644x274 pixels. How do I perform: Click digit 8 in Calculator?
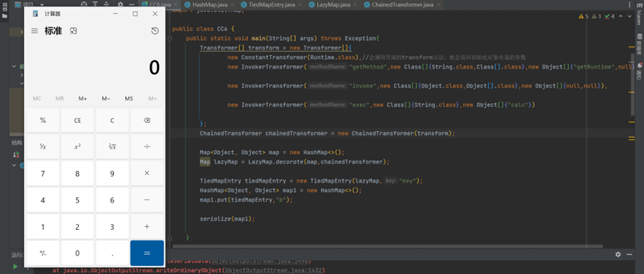(x=77, y=173)
